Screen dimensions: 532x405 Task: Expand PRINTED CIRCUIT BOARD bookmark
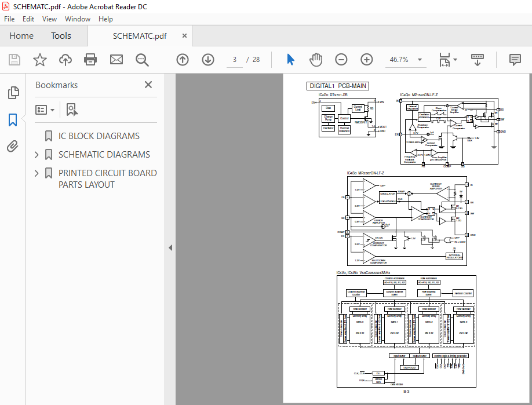37,173
